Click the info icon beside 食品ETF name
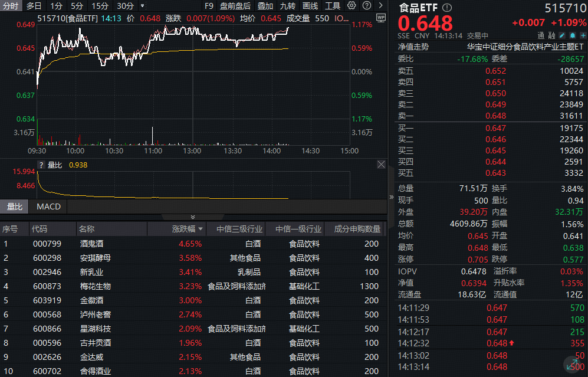 [x=447, y=8]
